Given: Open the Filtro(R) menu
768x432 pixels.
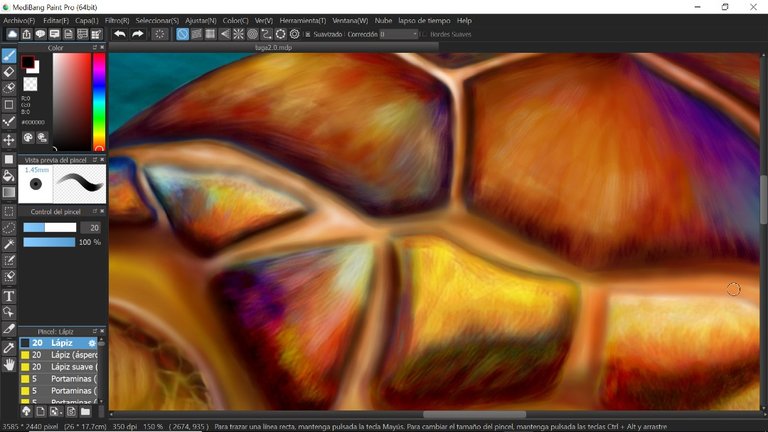Looking at the screenshot, I should pos(117,20).
